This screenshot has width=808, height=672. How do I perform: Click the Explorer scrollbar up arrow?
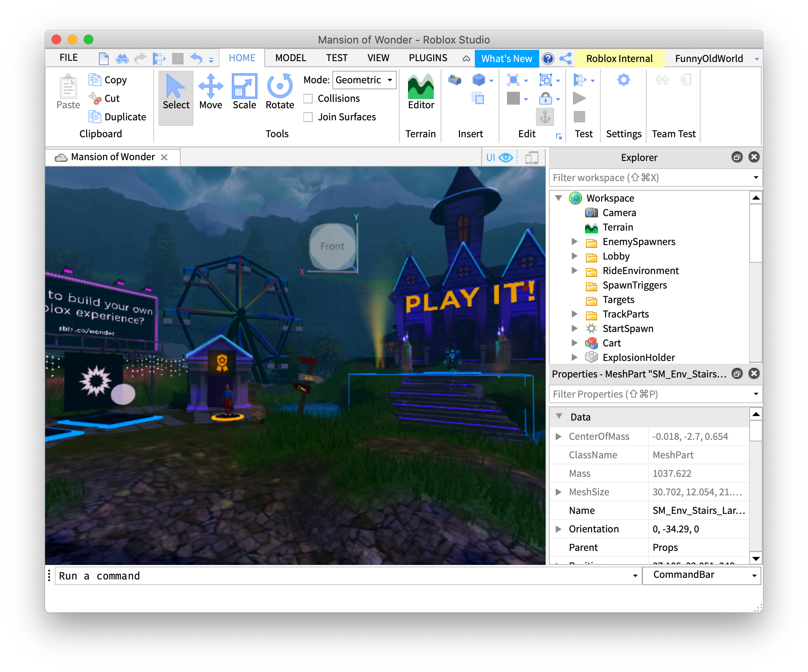(756, 197)
